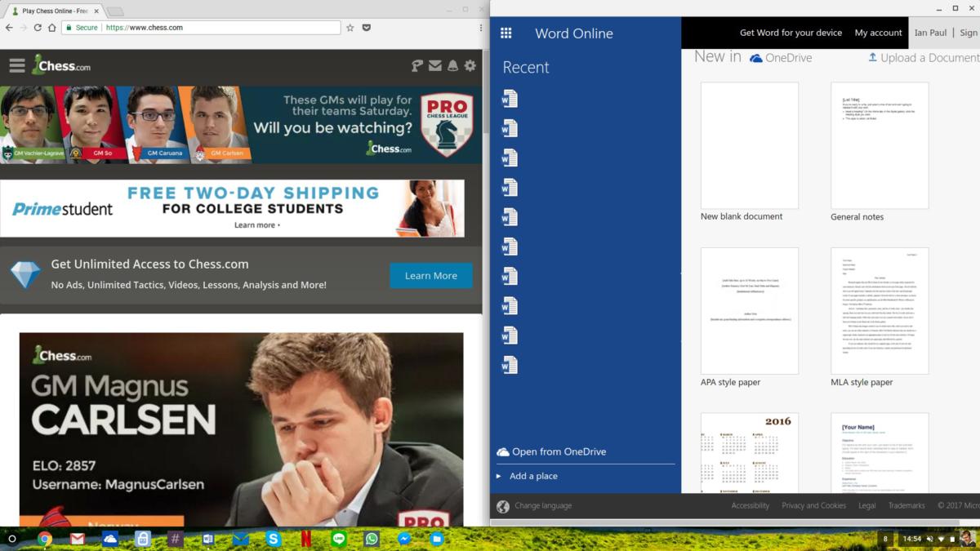Click the Accessibility footer link
This screenshot has width=980, height=551.
(x=751, y=506)
